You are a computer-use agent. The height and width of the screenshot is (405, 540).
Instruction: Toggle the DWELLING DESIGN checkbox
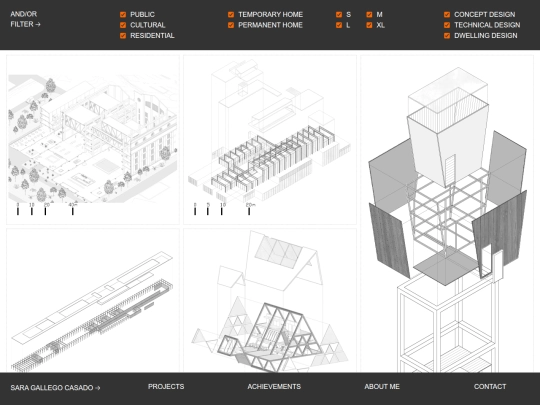click(x=447, y=36)
